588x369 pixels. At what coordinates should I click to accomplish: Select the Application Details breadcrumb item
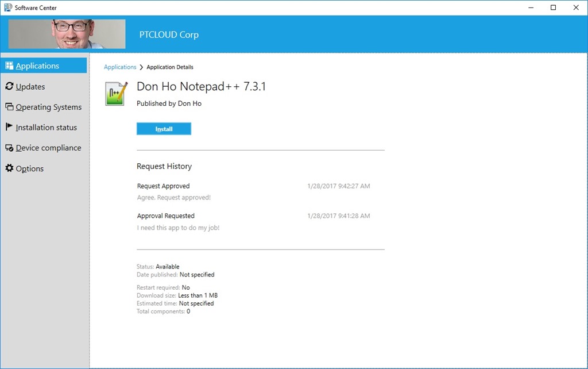tap(169, 67)
